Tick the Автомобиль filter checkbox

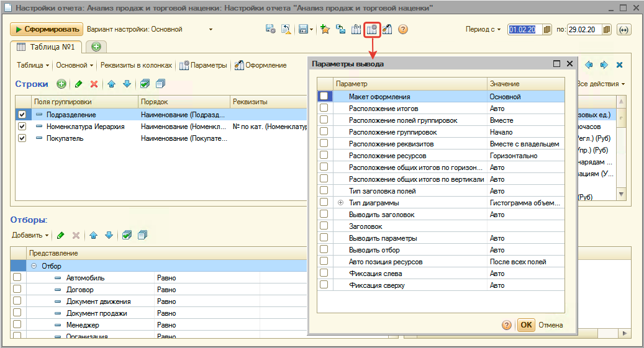point(17,278)
